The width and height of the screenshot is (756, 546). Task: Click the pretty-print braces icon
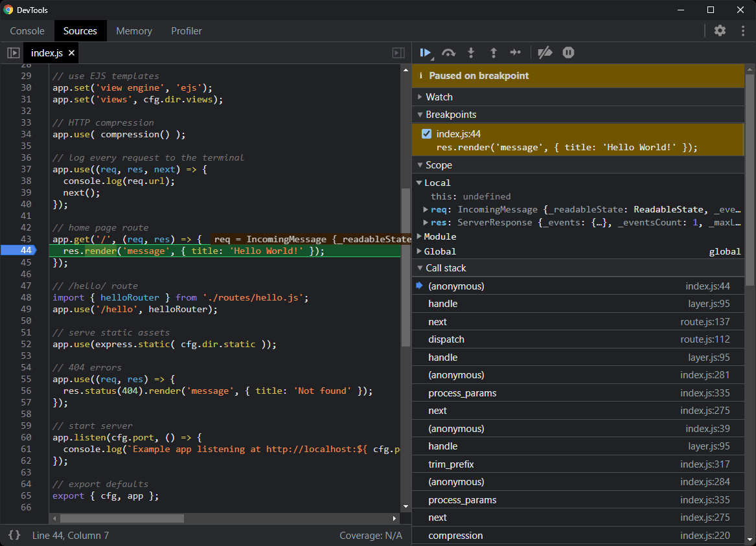pos(14,535)
